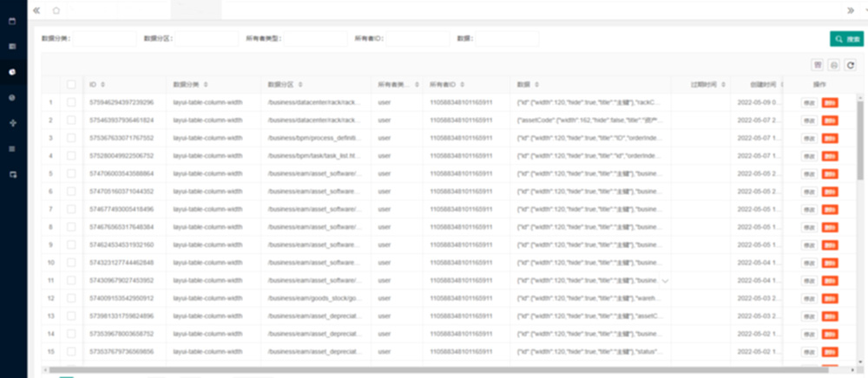Sort the table by the ID column arrows
This screenshot has height=378, width=868.
[x=103, y=85]
